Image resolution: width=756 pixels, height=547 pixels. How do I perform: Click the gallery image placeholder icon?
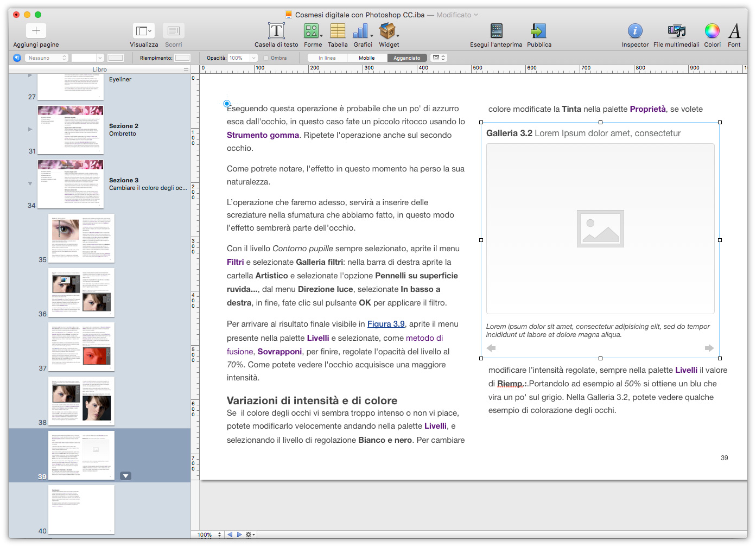click(600, 229)
